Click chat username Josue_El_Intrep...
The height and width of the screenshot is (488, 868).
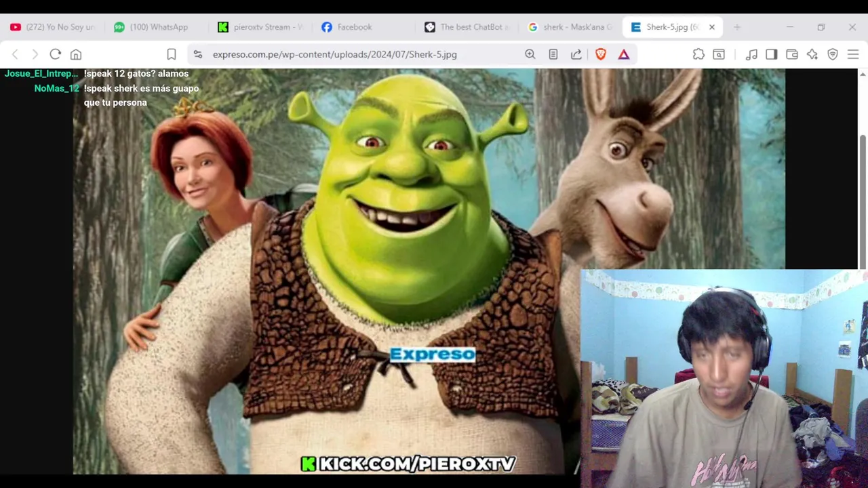click(x=41, y=73)
